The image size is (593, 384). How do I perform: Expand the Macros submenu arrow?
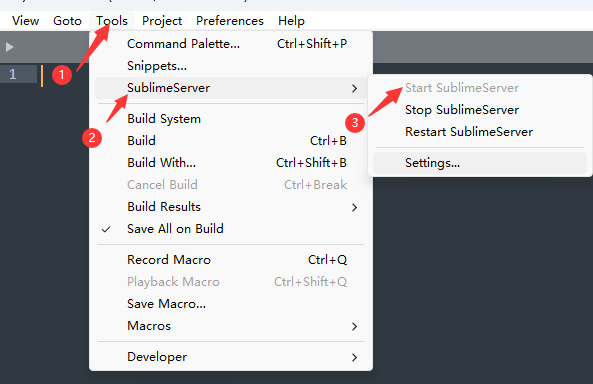pyautogui.click(x=354, y=326)
